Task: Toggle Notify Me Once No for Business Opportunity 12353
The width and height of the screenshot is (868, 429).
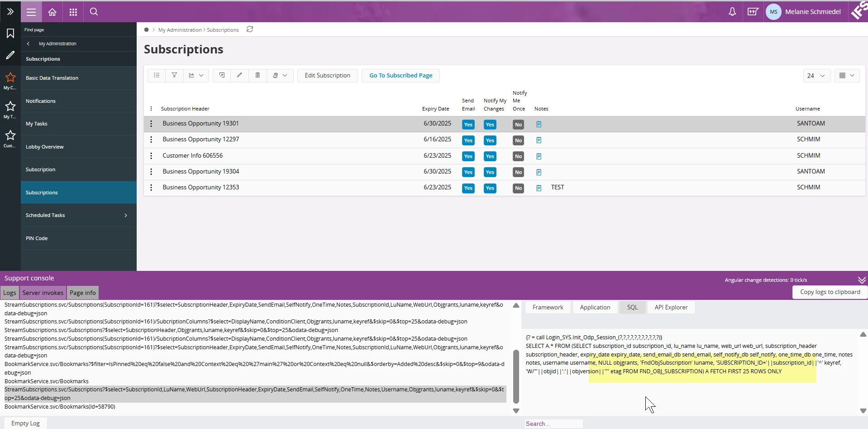Action: pos(518,188)
